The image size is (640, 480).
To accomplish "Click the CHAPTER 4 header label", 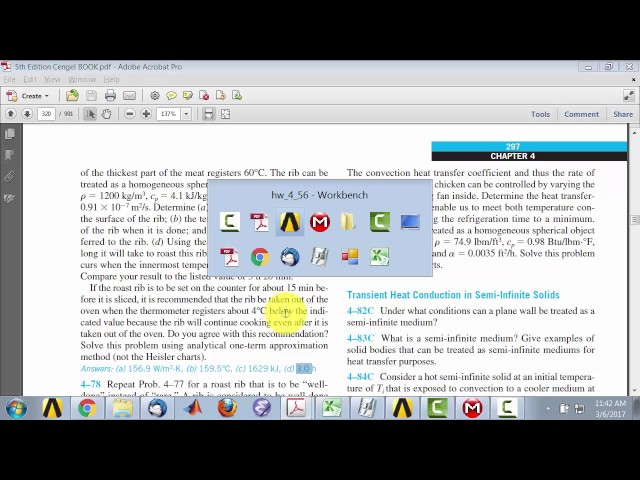I will (x=513, y=156).
